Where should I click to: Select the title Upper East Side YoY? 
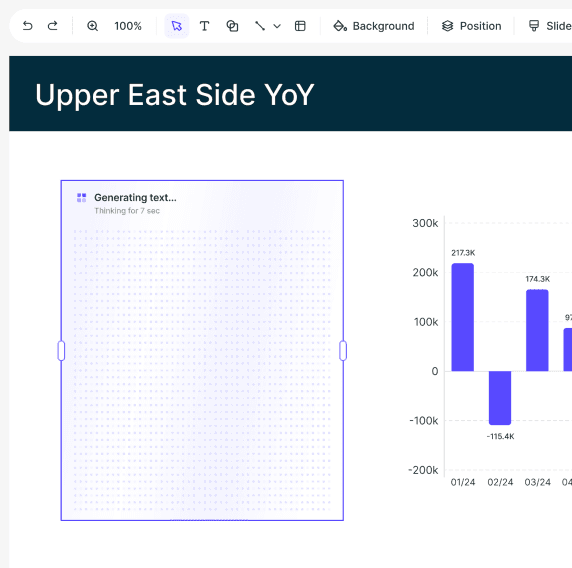pos(175,94)
